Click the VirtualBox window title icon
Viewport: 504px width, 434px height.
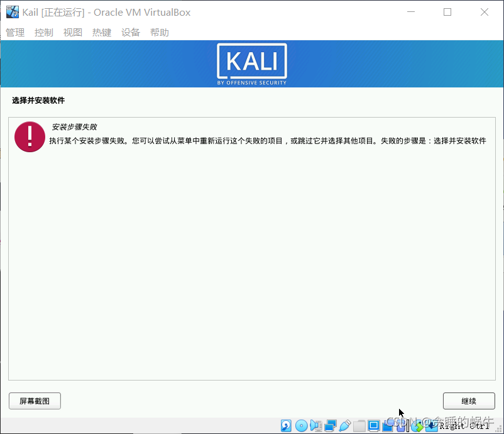click(12, 12)
